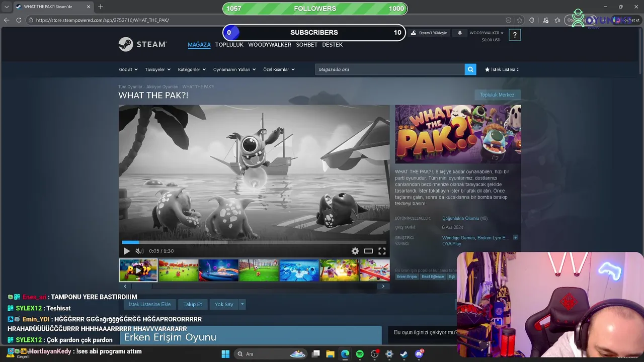Select the soccer field screenshot thumbnail
The width and height of the screenshot is (644, 362).
pos(259,270)
